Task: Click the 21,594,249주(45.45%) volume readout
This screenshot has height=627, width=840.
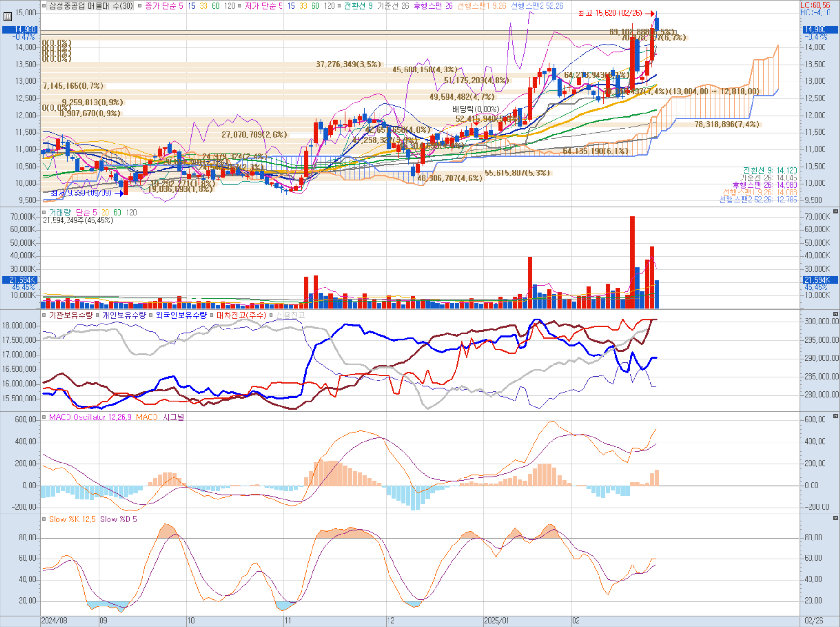Action: tap(78, 221)
